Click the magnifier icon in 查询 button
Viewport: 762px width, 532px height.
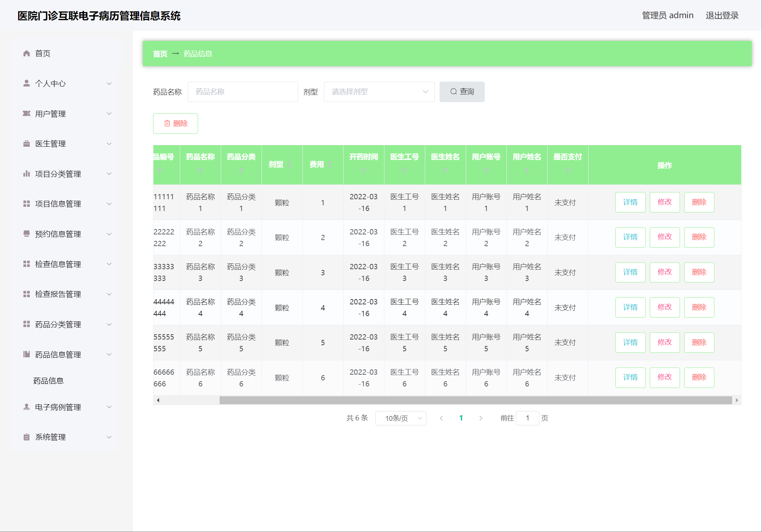[454, 92]
